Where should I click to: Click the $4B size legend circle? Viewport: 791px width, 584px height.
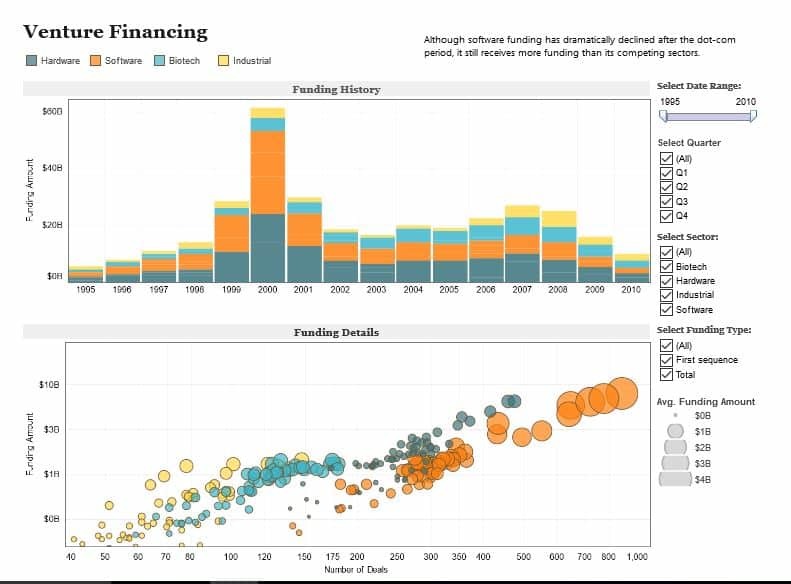(675, 479)
